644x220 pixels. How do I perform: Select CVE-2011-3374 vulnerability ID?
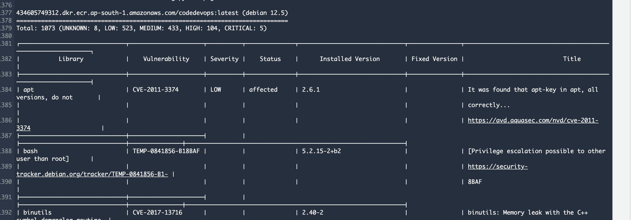pyautogui.click(x=156, y=90)
